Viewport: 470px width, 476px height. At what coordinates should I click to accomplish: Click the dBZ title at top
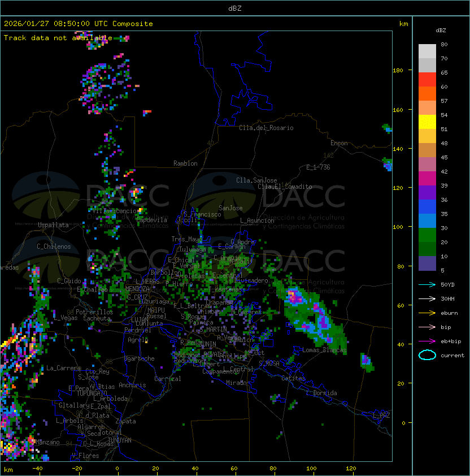click(x=235, y=8)
